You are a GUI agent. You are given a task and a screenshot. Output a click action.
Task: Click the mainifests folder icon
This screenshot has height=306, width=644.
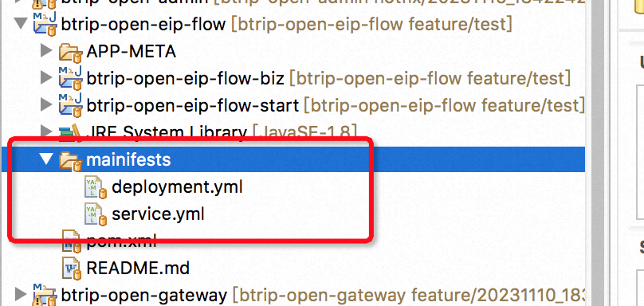(71, 160)
